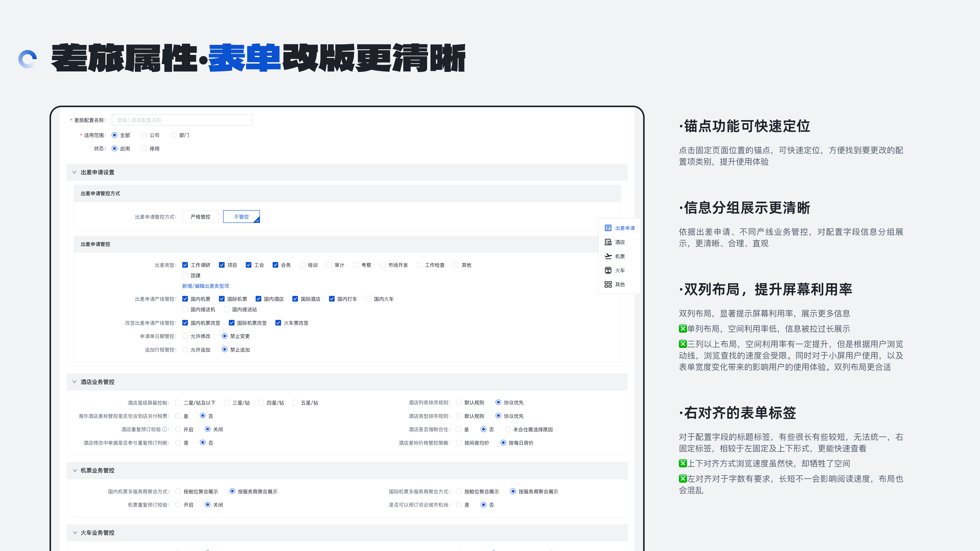Viewport: 980px width, 551px height.
Task: Click the 差旅配置名称 input field
Action: click(182, 120)
